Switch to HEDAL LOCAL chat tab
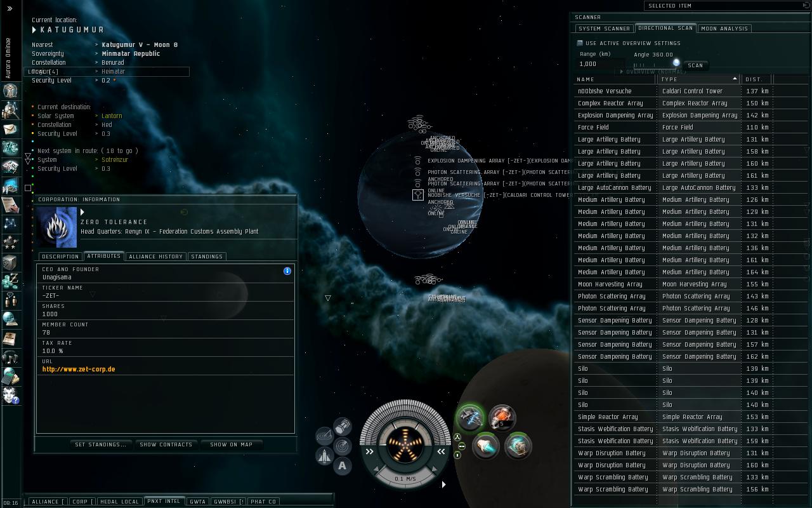Image resolution: width=812 pixels, height=508 pixels. click(119, 502)
